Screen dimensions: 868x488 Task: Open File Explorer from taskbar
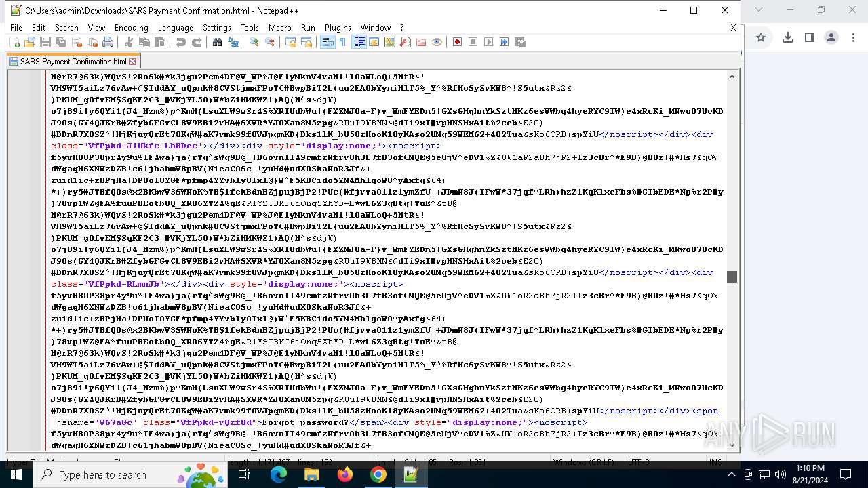pos(312,474)
